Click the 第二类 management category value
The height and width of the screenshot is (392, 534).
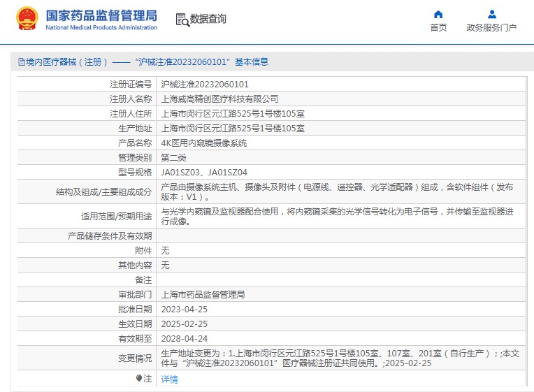[x=173, y=157]
